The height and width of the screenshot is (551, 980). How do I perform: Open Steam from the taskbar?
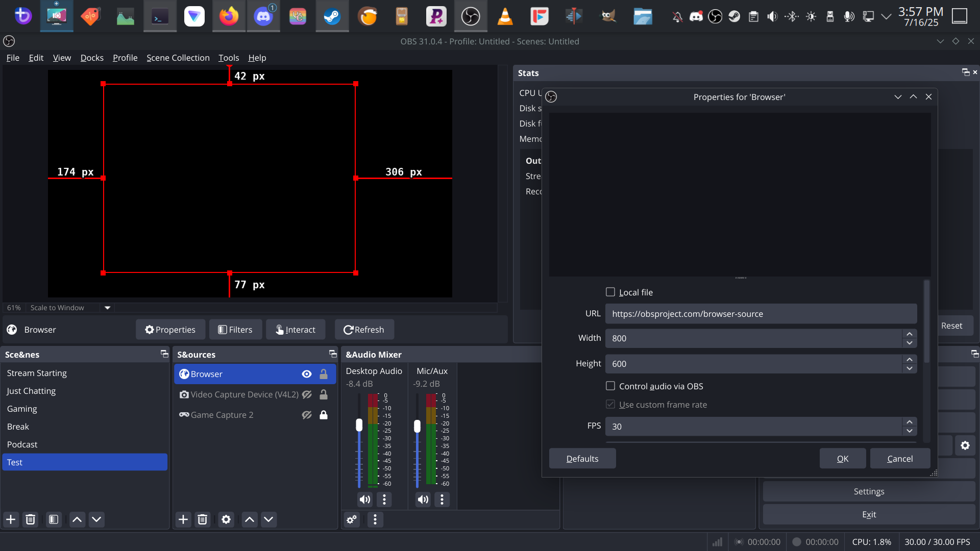332,16
